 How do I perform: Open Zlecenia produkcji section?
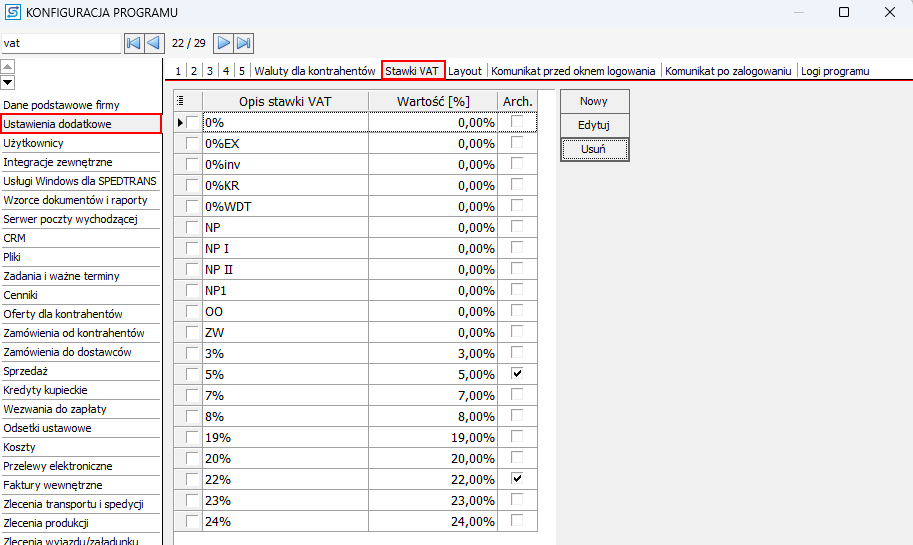click(x=80, y=523)
